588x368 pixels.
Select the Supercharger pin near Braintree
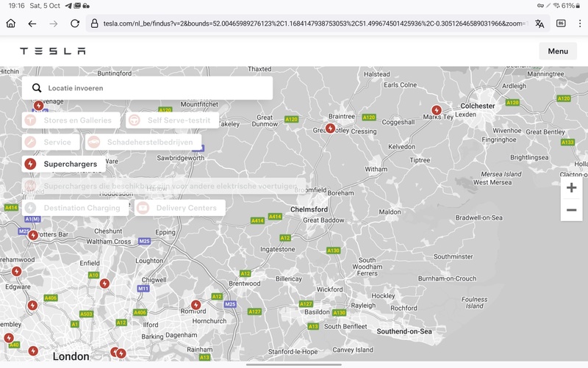coord(330,128)
